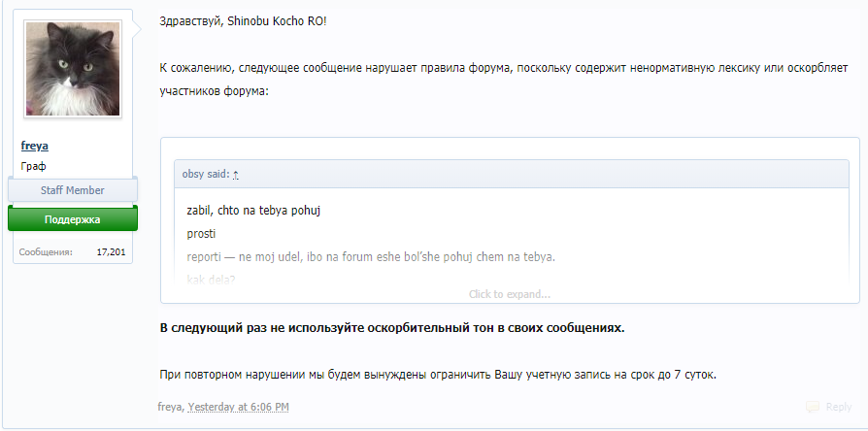The image size is (868, 431).
Task: Click the "obsy said:" quote header
Action: (206, 175)
